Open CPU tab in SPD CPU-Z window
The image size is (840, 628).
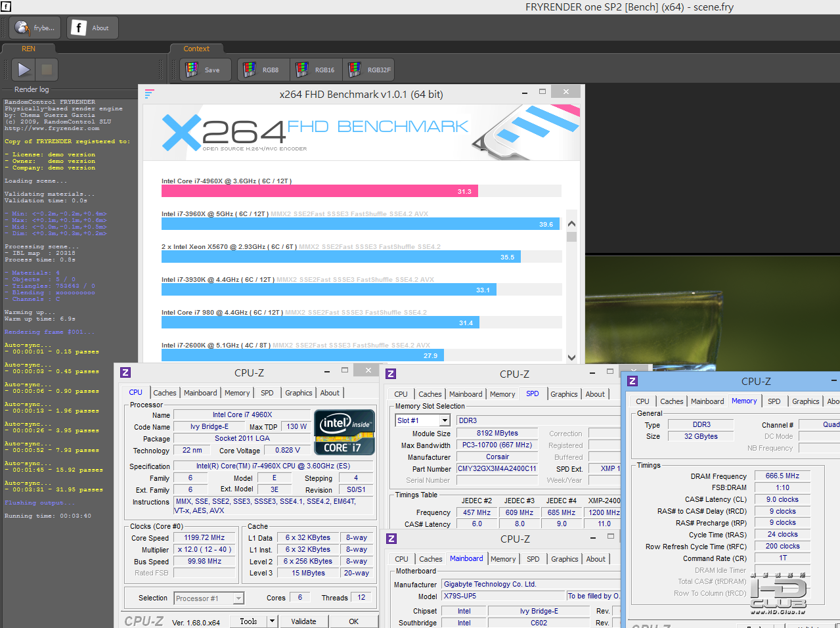click(401, 394)
